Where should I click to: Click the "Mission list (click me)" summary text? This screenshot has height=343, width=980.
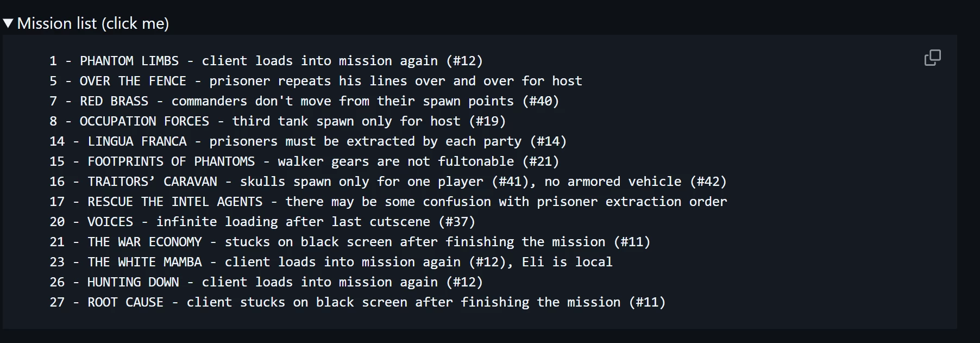point(93,23)
